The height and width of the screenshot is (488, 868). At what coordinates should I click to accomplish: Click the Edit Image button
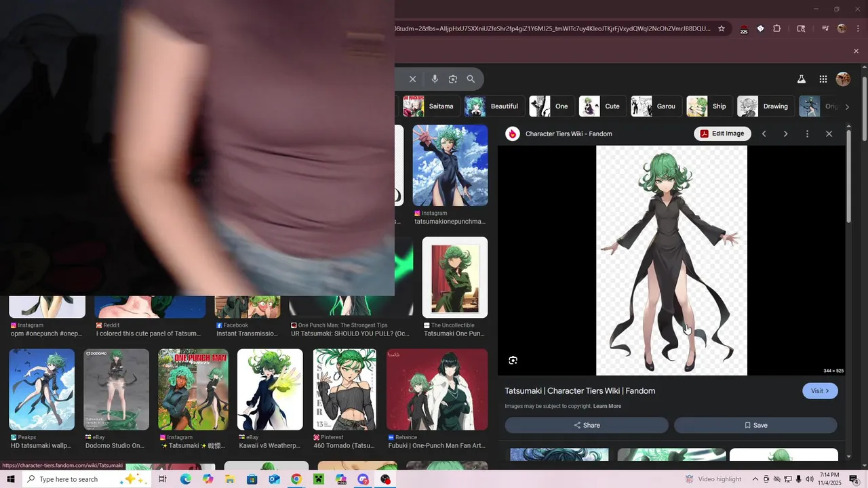tap(723, 134)
